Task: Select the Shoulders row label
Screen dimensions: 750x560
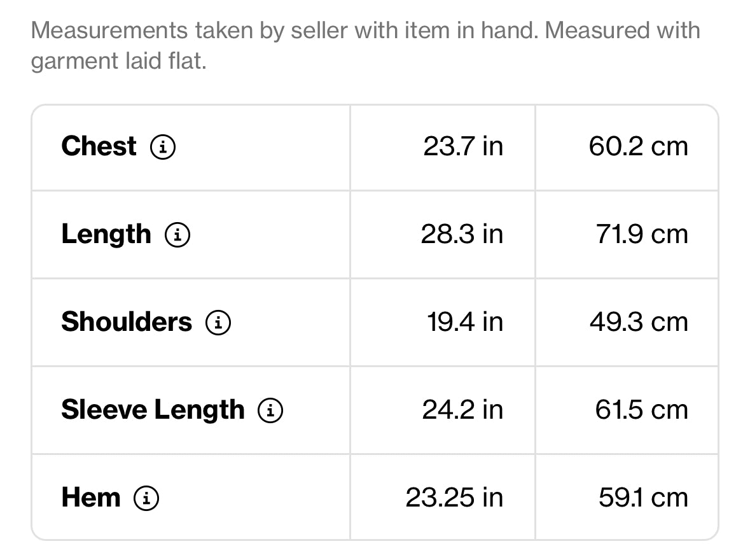Action: click(127, 321)
